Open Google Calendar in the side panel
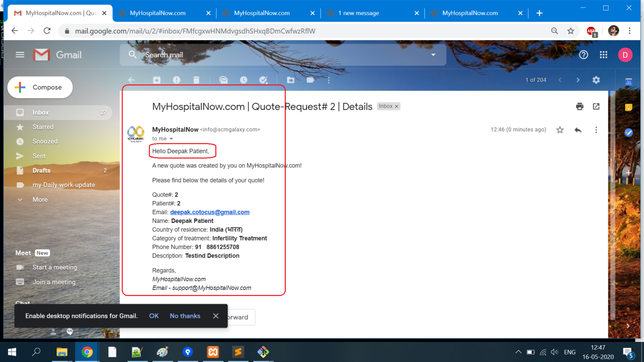The image size is (644, 362). 628,82
